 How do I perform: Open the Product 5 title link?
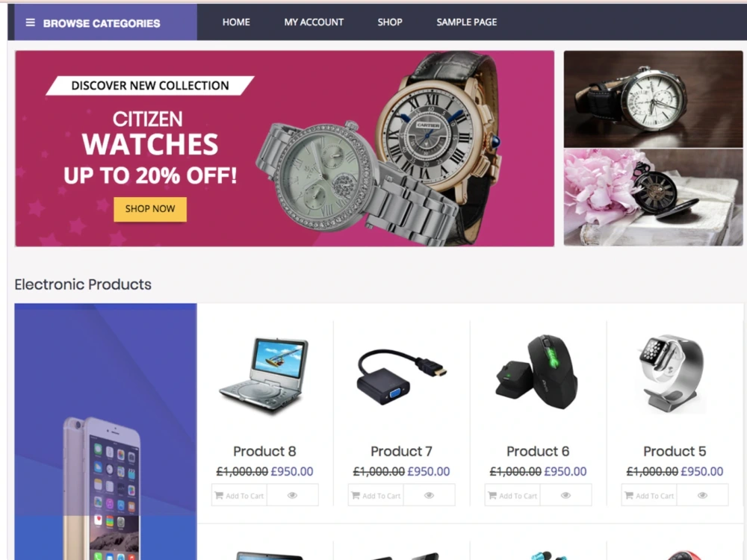tap(674, 451)
